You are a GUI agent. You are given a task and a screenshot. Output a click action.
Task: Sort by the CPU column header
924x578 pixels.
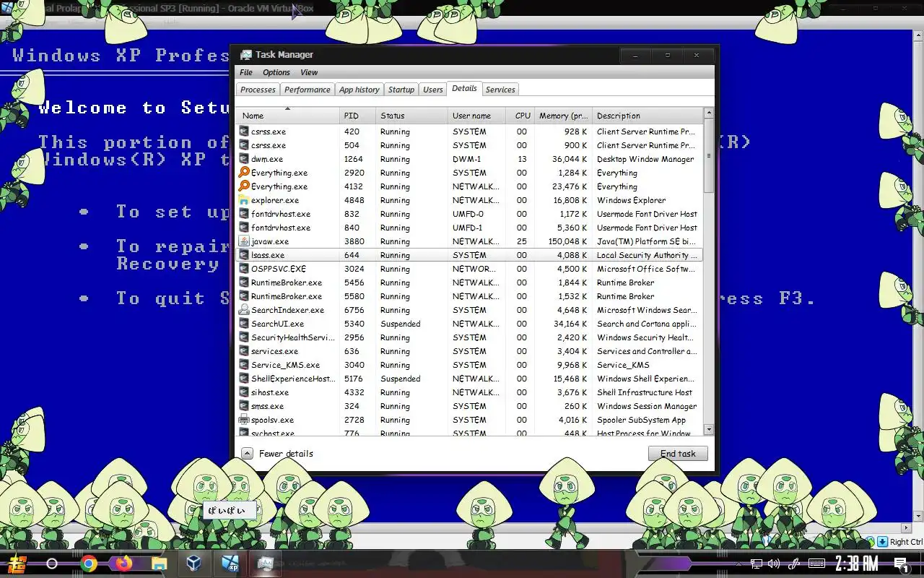520,116
